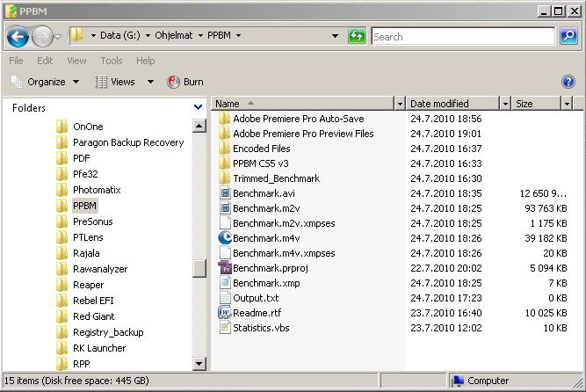This screenshot has height=392, width=586.
Task: Open the File menu
Action: point(16,61)
